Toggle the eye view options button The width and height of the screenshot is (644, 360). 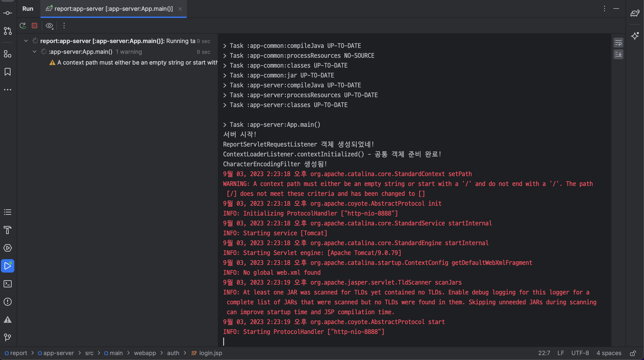(x=49, y=26)
